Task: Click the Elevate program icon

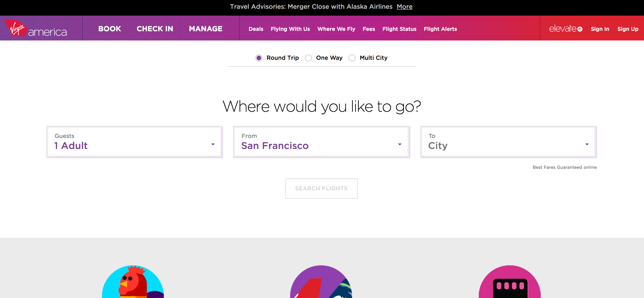Action: [566, 29]
